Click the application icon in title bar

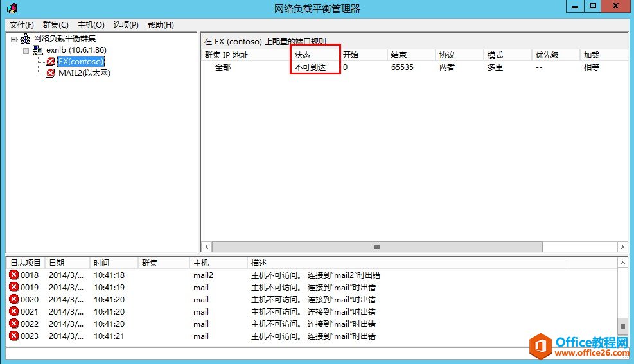(12, 8)
